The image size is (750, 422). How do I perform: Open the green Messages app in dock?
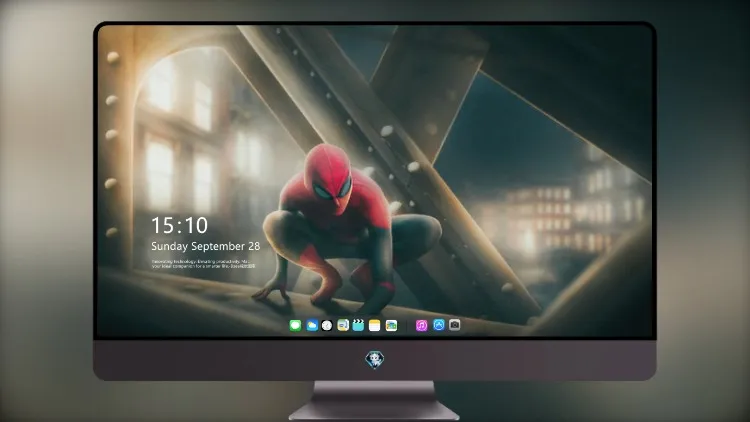tap(295, 325)
